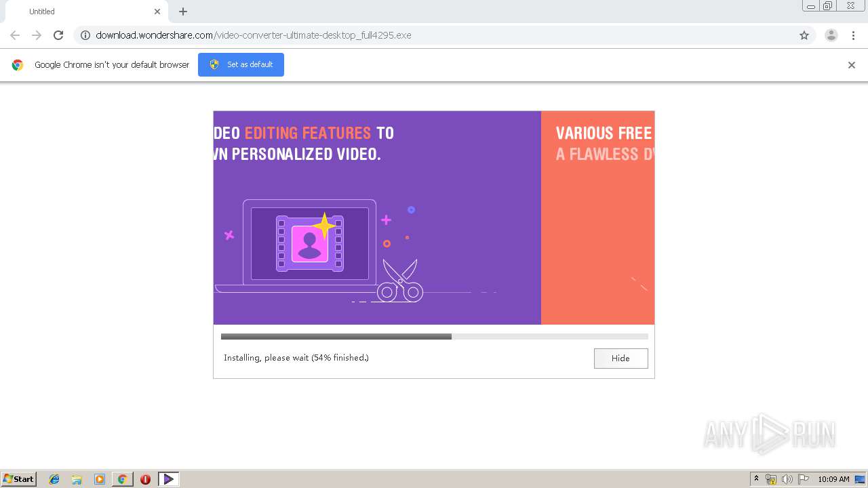This screenshot has width=868, height=488.
Task: Launch Internet Explorer from the taskbar
Action: pos(54,479)
